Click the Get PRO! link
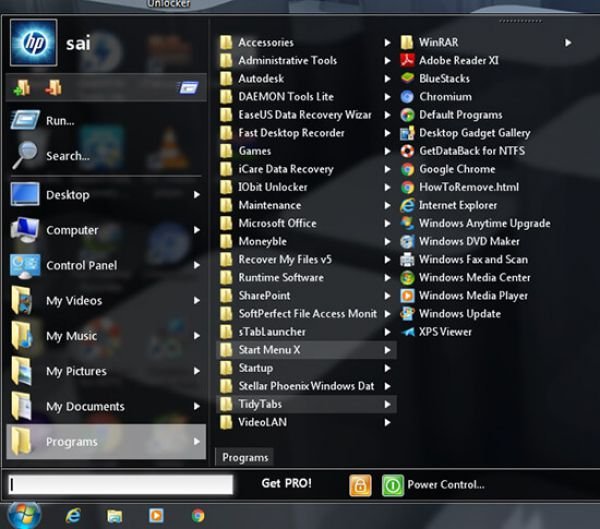The image size is (600, 529). pos(286,483)
